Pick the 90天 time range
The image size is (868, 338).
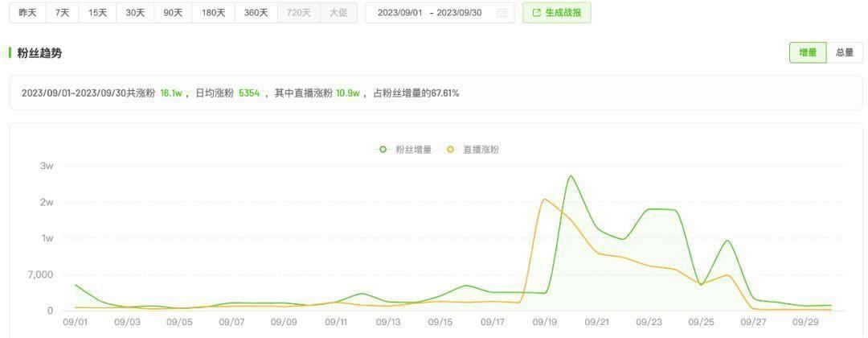[x=173, y=13]
